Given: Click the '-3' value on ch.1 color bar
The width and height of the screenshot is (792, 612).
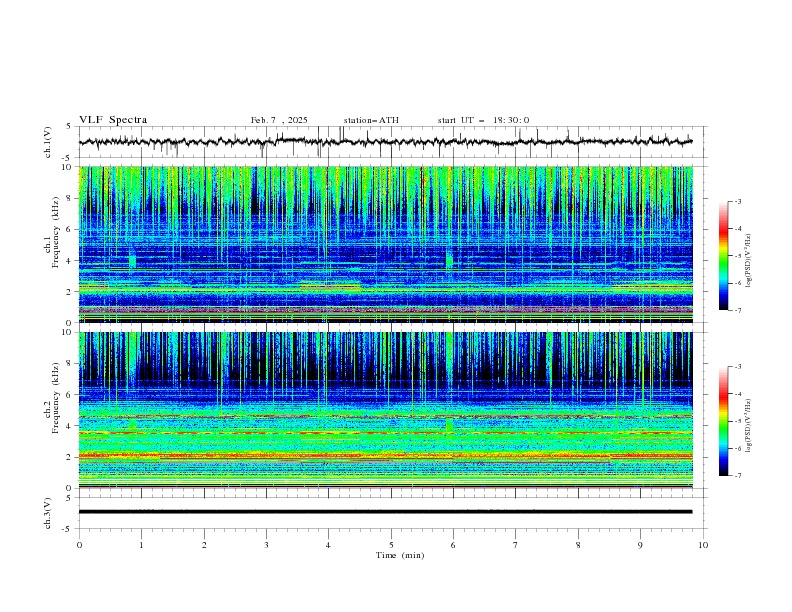Looking at the screenshot, I should (x=737, y=201).
